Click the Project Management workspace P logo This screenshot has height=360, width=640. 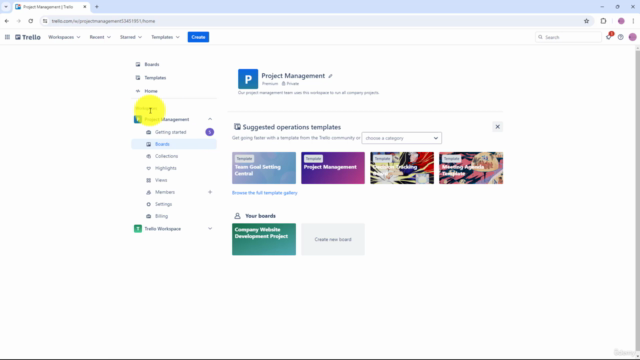pos(248,79)
